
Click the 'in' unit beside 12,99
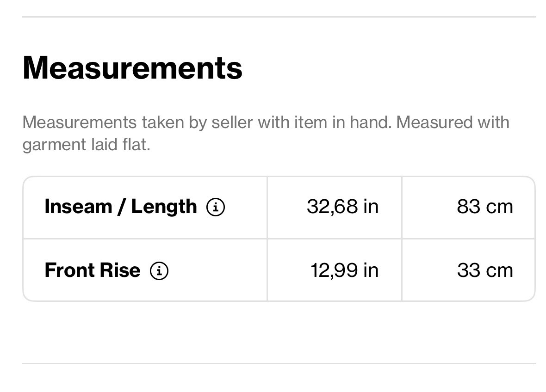pyautogui.click(x=371, y=270)
